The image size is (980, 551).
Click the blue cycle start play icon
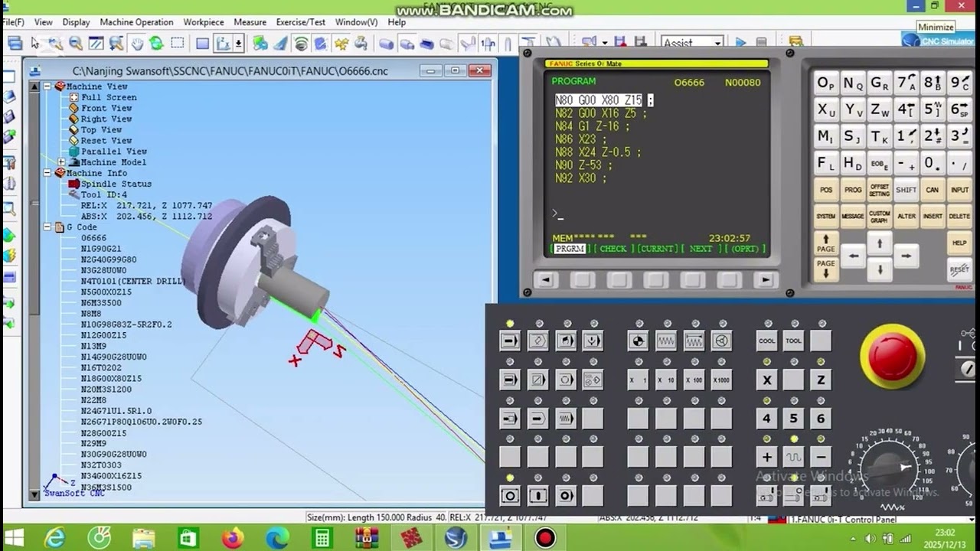pyautogui.click(x=740, y=43)
